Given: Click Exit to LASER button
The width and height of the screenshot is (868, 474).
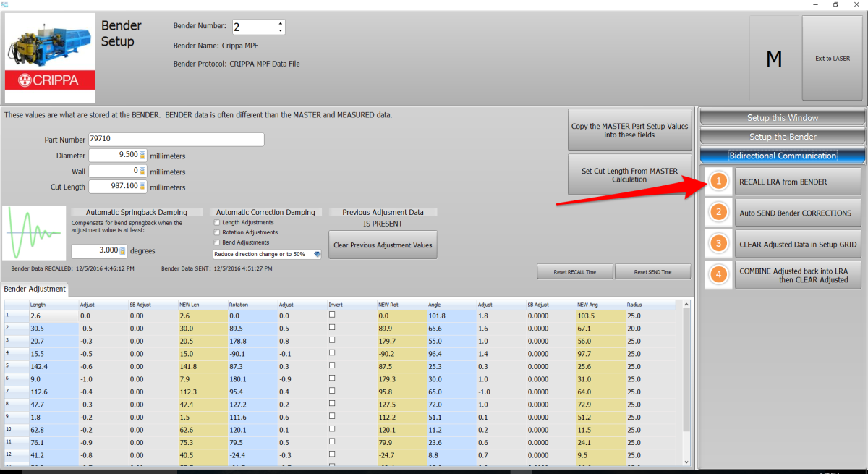Looking at the screenshot, I should [832, 59].
